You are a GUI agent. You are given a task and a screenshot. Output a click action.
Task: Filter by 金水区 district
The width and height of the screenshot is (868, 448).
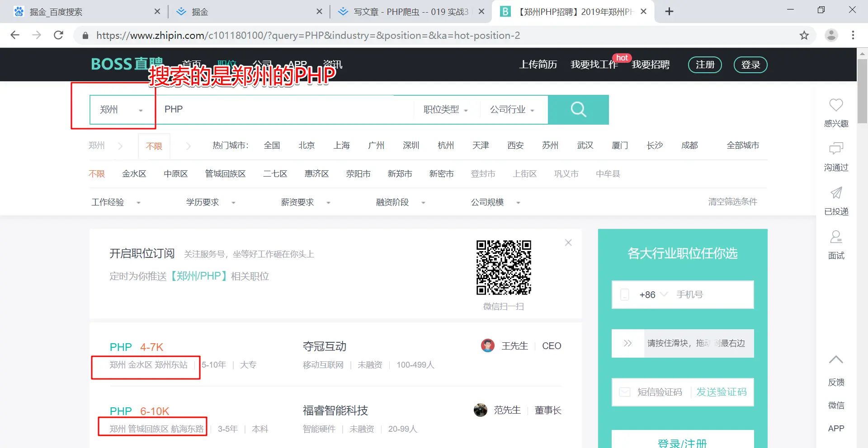click(x=134, y=174)
